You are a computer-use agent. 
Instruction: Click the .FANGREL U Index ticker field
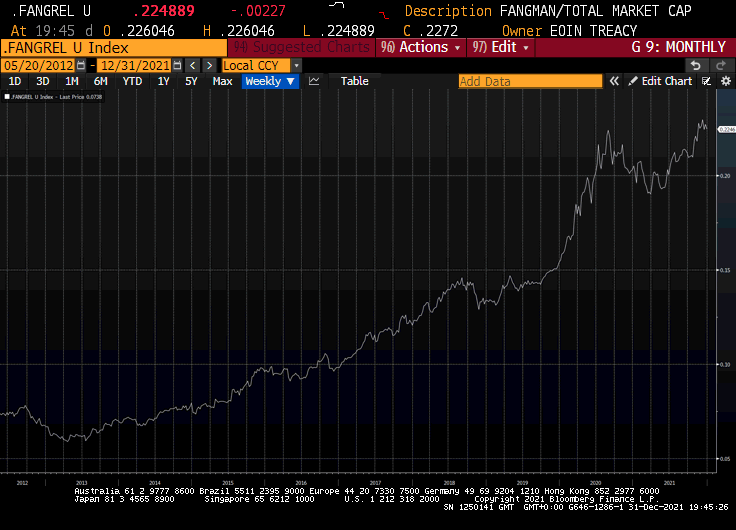114,47
